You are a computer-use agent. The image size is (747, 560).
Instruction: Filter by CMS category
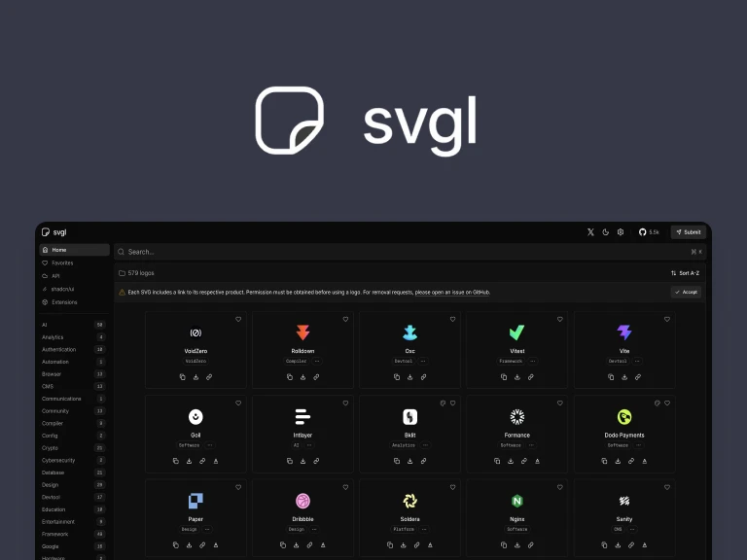(x=73, y=386)
